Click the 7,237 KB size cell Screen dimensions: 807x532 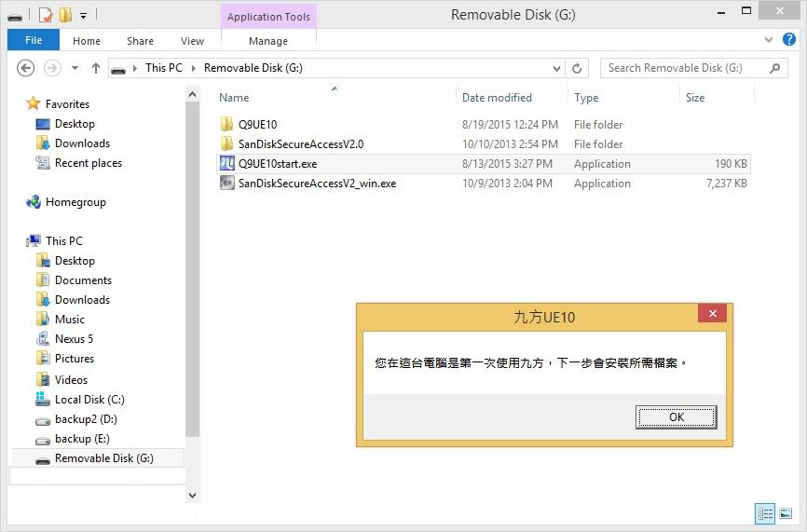click(726, 184)
